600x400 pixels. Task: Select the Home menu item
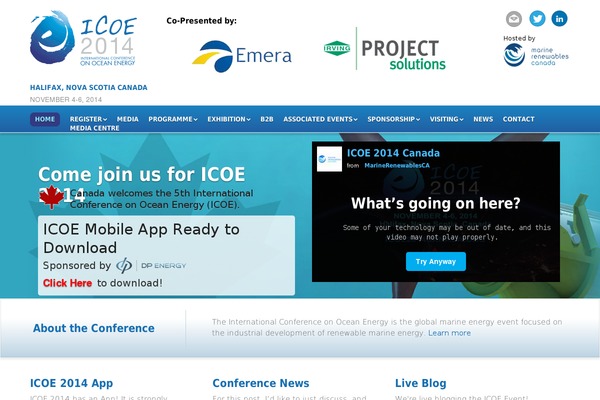pyautogui.click(x=45, y=119)
